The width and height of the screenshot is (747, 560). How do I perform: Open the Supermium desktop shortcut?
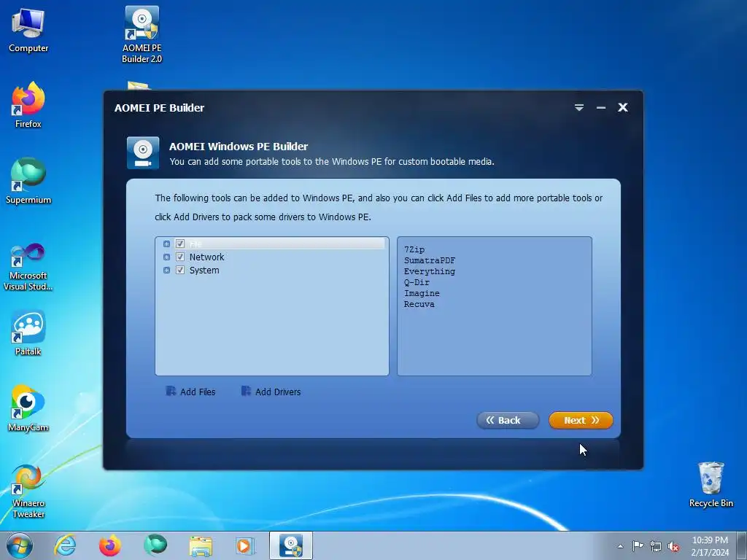(x=28, y=181)
